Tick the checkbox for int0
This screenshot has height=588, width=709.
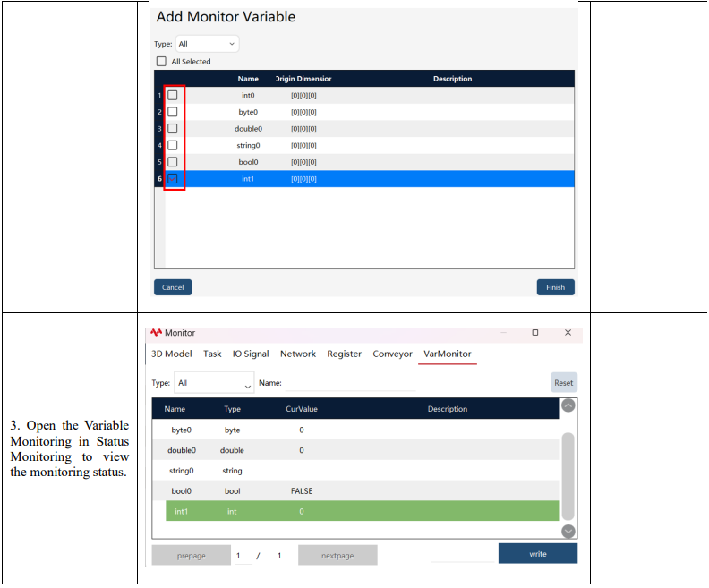[x=172, y=96]
